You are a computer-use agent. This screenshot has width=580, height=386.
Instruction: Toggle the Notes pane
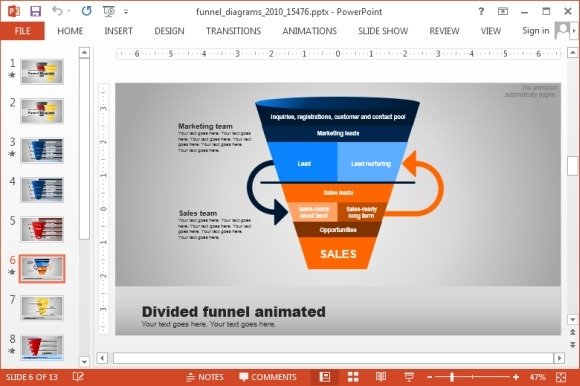(205, 377)
